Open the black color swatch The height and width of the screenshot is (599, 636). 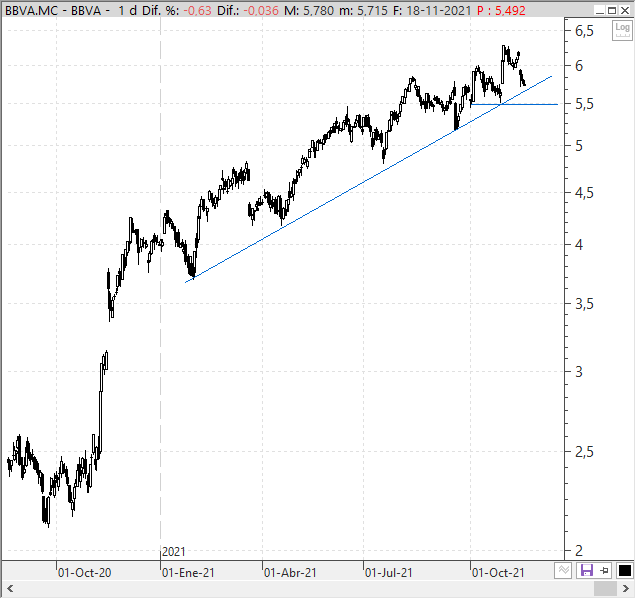[x=625, y=571]
